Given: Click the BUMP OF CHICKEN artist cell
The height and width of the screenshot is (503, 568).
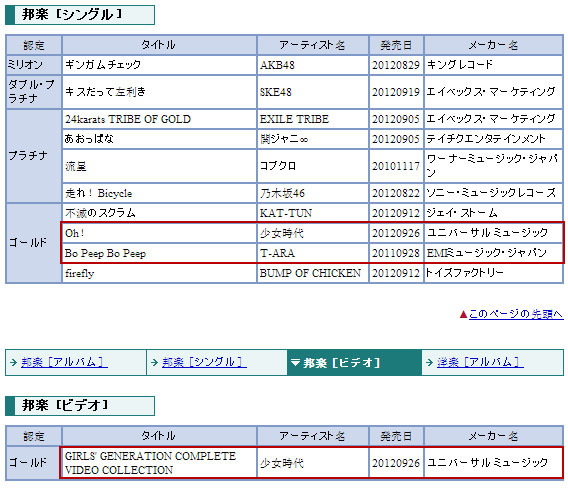Looking at the screenshot, I should coord(313,273).
